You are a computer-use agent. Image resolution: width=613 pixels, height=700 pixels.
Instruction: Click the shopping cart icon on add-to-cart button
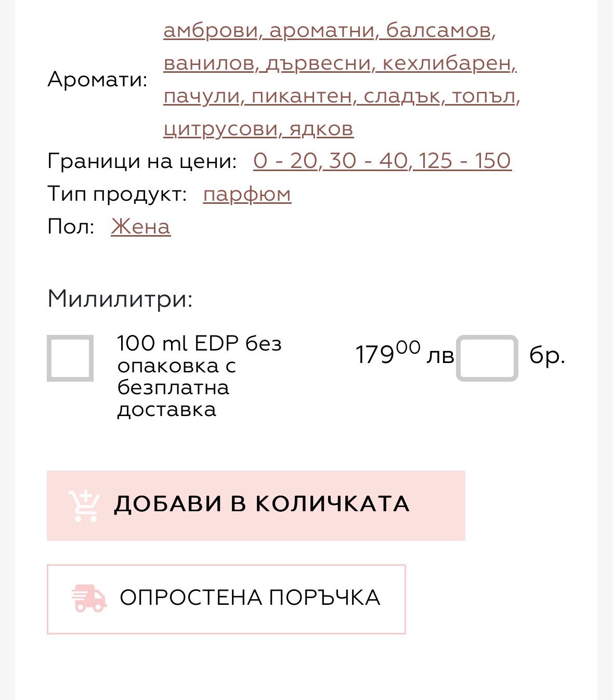click(84, 505)
